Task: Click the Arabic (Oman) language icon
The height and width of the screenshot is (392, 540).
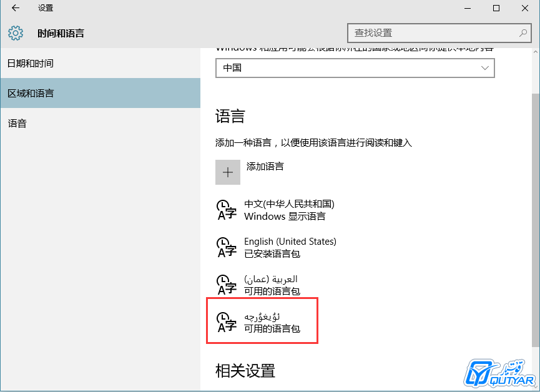Action: pos(227,285)
